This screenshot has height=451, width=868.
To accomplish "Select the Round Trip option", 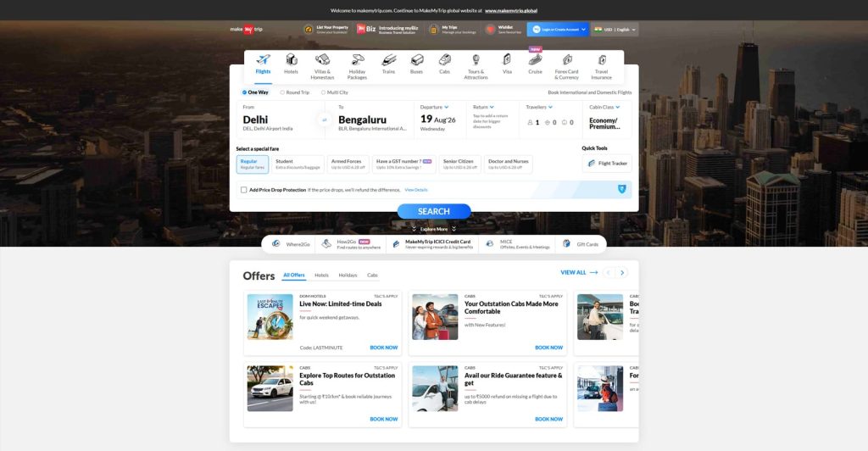I will pyautogui.click(x=295, y=92).
